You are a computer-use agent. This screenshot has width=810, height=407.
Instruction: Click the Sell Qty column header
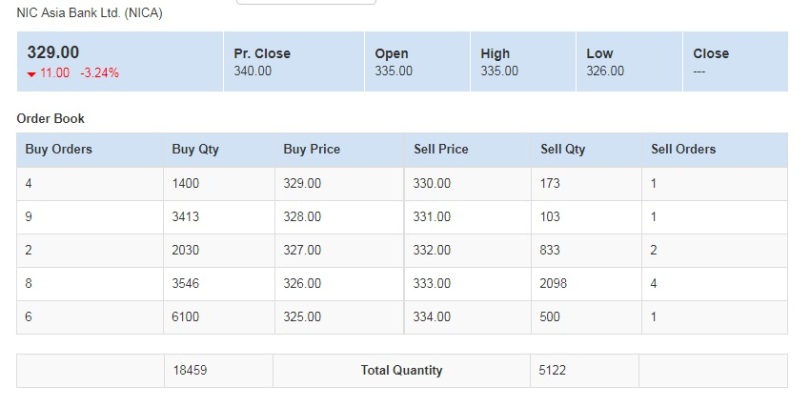pos(563,149)
